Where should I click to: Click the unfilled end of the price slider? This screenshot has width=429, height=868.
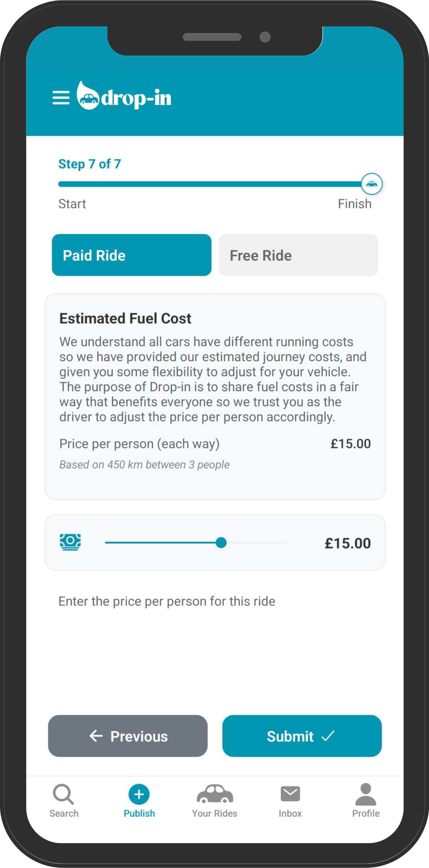pyautogui.click(x=257, y=542)
